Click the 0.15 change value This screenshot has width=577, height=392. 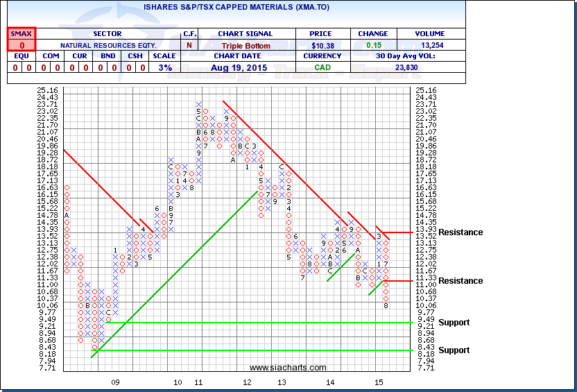373,45
